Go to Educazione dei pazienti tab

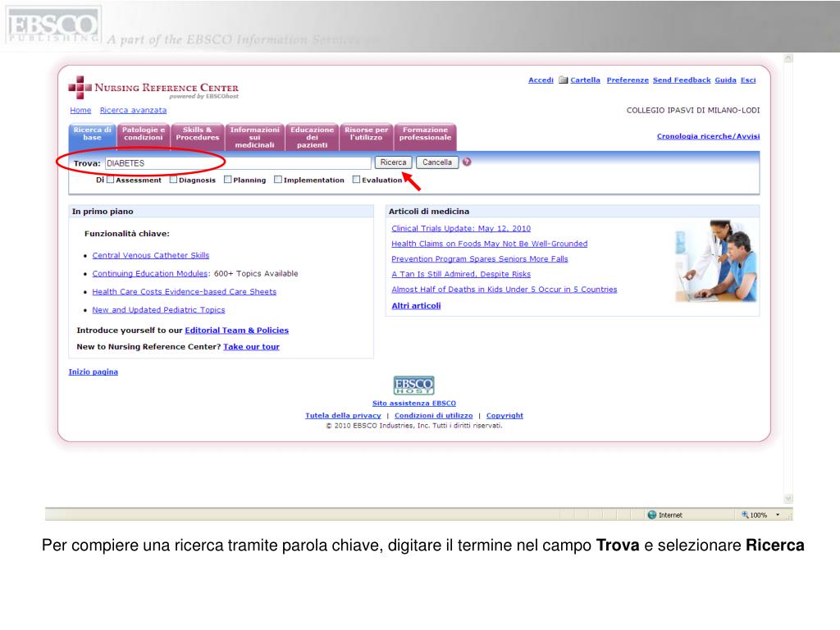(313, 137)
